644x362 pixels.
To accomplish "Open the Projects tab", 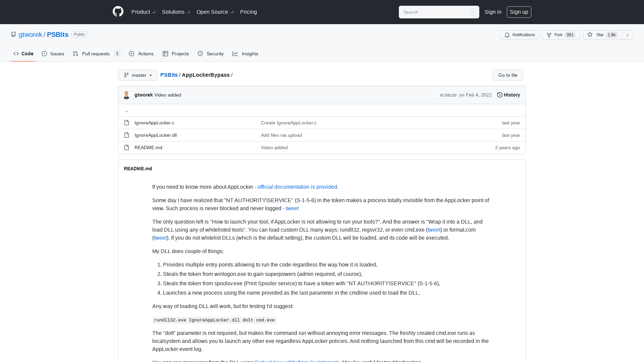I will (x=176, y=54).
